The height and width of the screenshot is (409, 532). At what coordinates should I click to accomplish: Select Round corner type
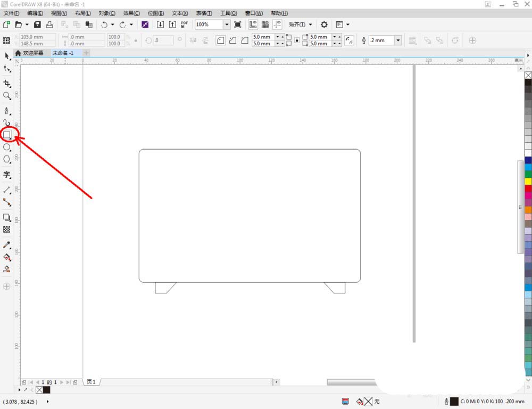(221, 40)
